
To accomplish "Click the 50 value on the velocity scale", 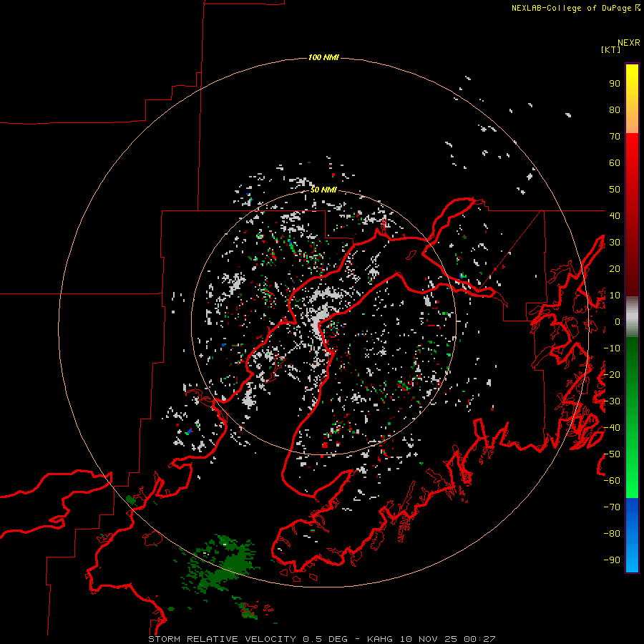I will click(x=615, y=190).
